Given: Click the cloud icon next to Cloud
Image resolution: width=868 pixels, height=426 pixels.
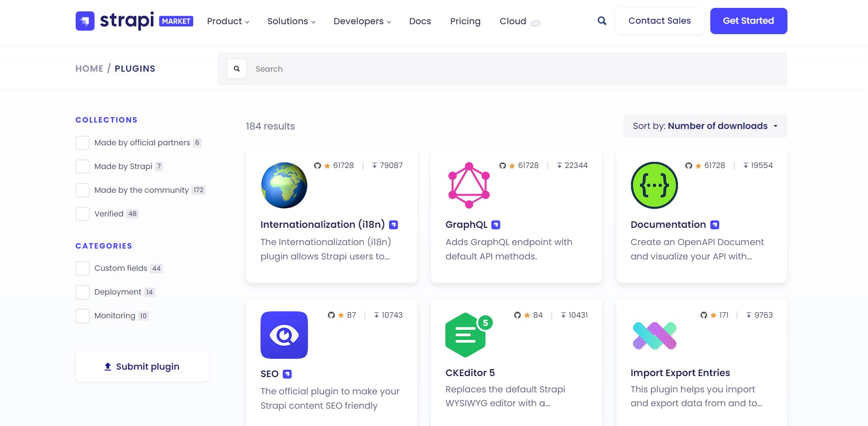Looking at the screenshot, I should (535, 23).
